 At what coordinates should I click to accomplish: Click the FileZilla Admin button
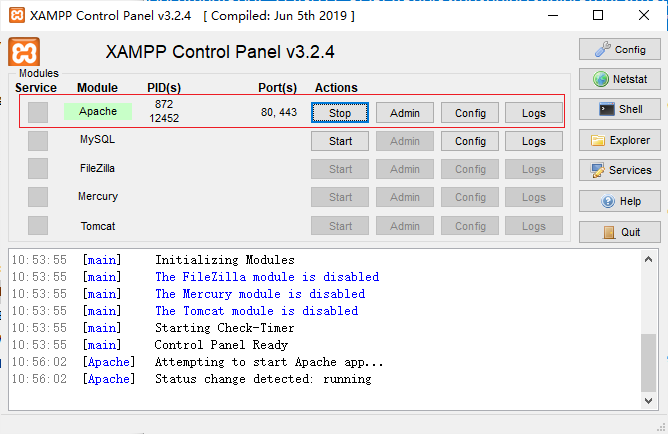click(x=405, y=169)
